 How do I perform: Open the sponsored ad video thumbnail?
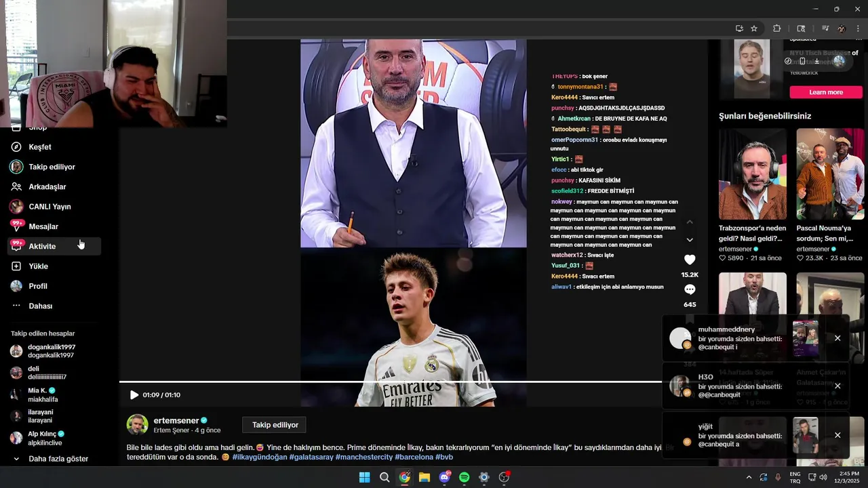click(x=752, y=69)
